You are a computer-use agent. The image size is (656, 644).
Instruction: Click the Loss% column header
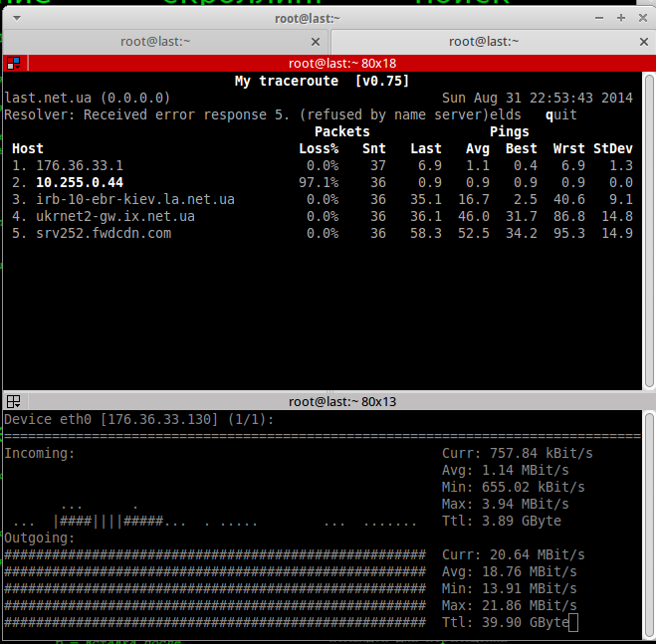click(319, 148)
